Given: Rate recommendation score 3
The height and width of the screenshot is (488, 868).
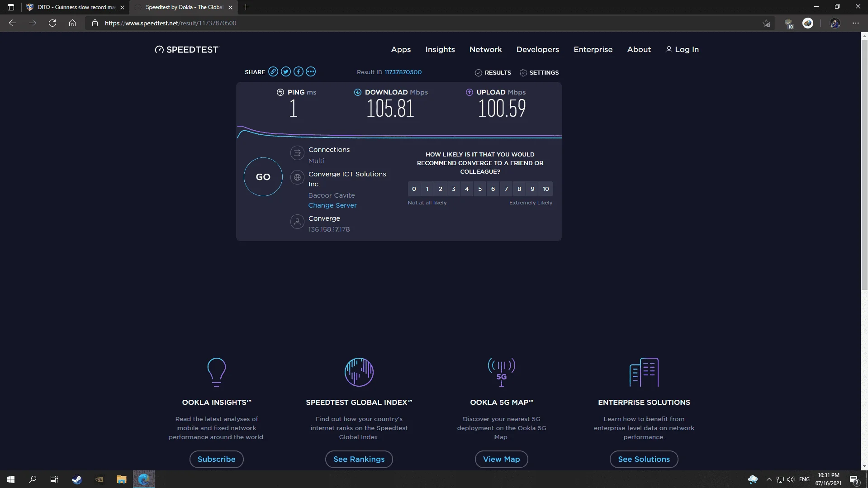Looking at the screenshot, I should (x=454, y=189).
